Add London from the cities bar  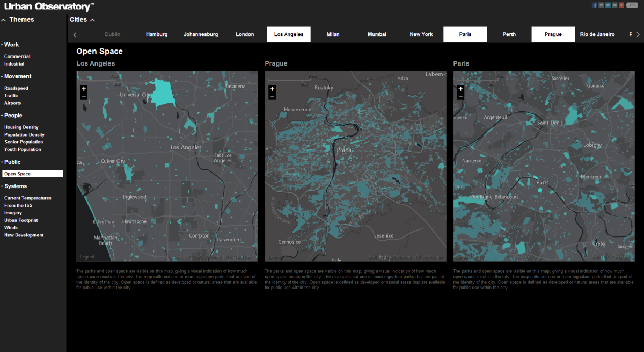click(245, 34)
